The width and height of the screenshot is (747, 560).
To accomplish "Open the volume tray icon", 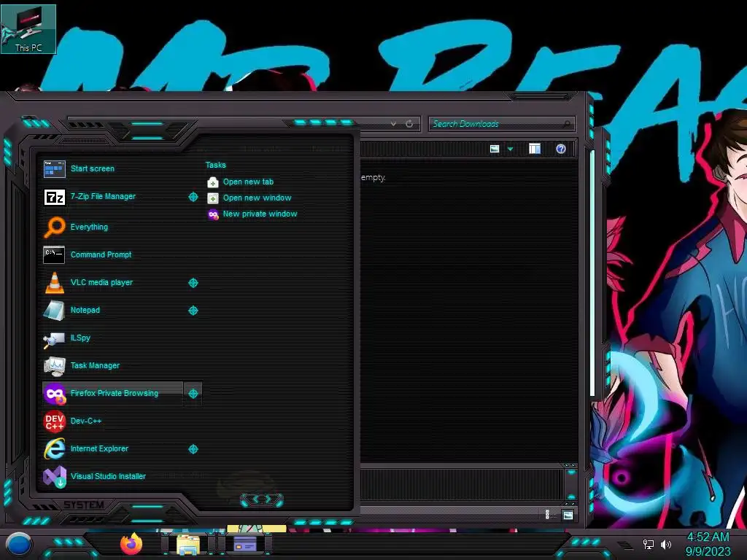I will 665,544.
